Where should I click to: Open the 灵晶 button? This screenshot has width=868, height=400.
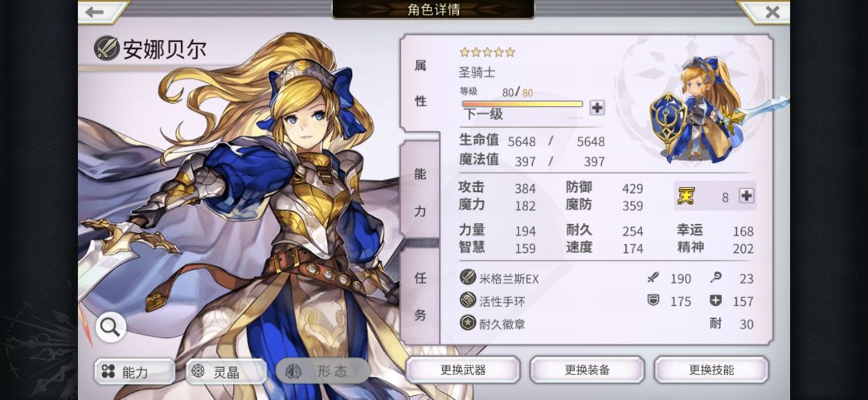click(226, 371)
